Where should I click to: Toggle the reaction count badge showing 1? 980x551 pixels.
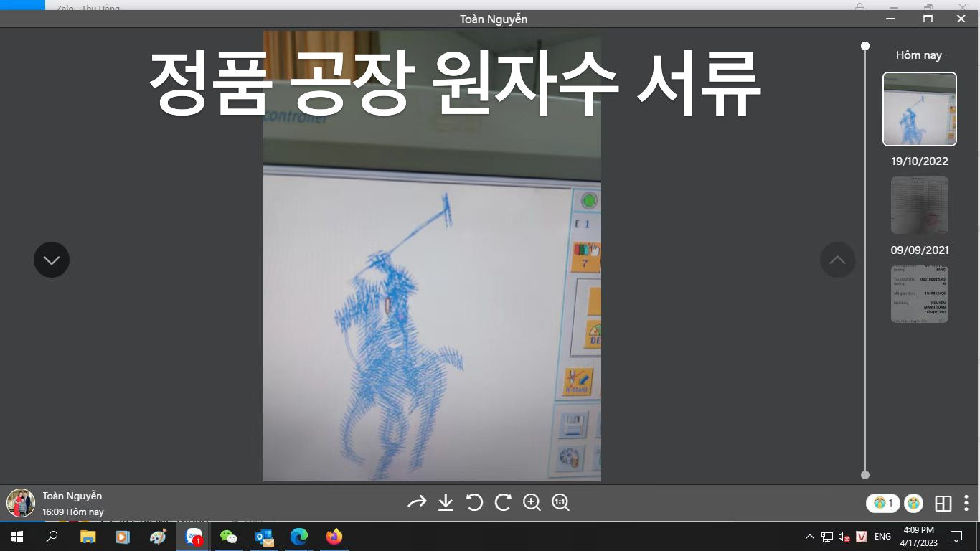click(882, 503)
